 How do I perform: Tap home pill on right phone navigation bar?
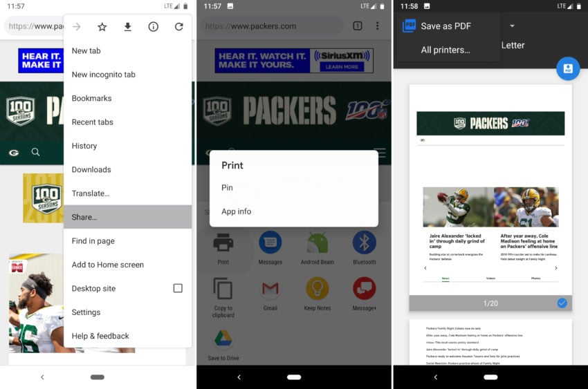pos(490,377)
